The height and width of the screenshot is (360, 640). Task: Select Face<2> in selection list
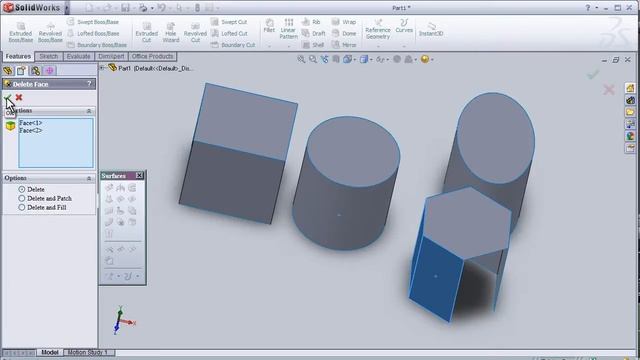coord(31,130)
